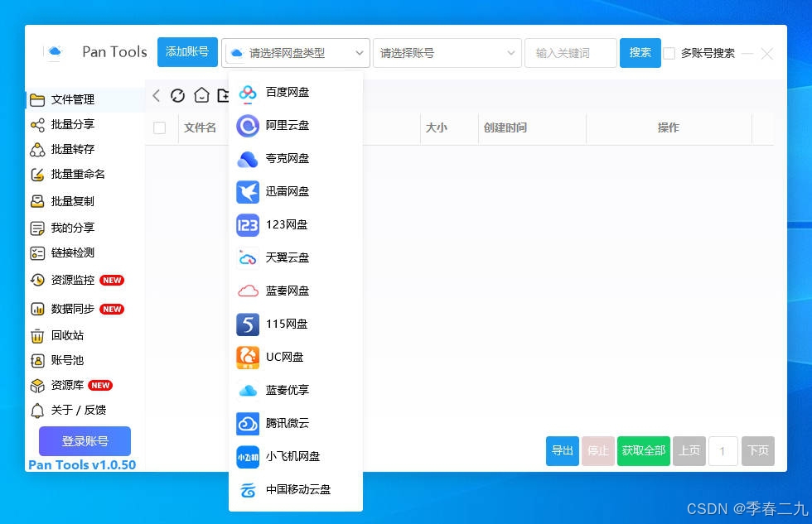Click the 添加账号 button
This screenshot has height=524, width=812.
point(187,52)
